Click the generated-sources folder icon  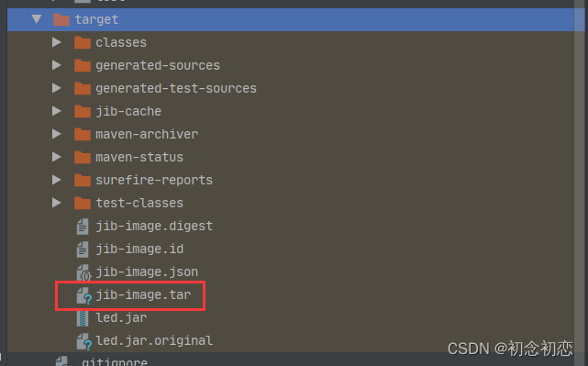[83, 65]
